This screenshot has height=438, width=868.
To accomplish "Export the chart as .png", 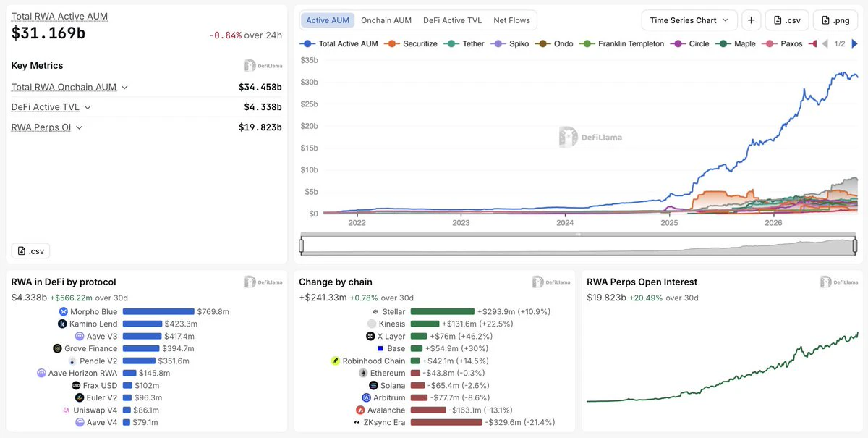I will 835,20.
